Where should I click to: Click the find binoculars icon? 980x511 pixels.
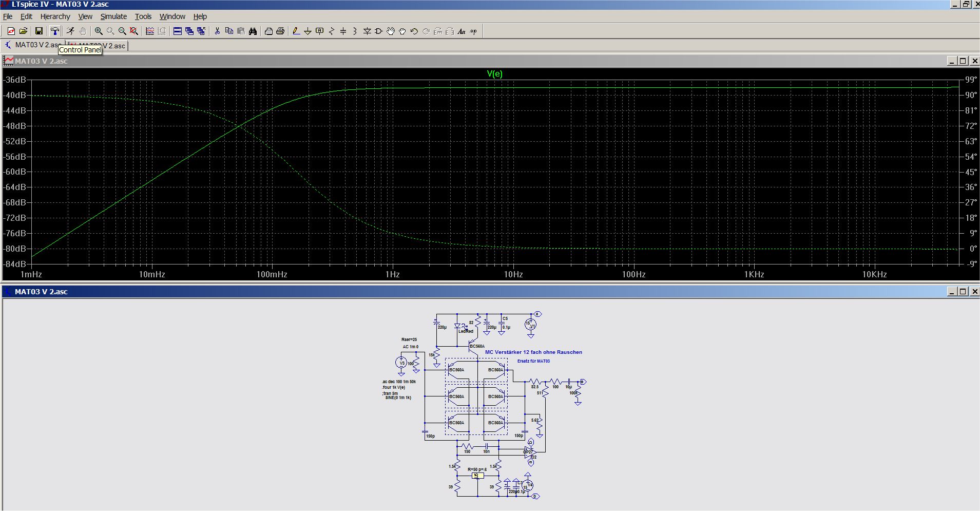coord(253,31)
